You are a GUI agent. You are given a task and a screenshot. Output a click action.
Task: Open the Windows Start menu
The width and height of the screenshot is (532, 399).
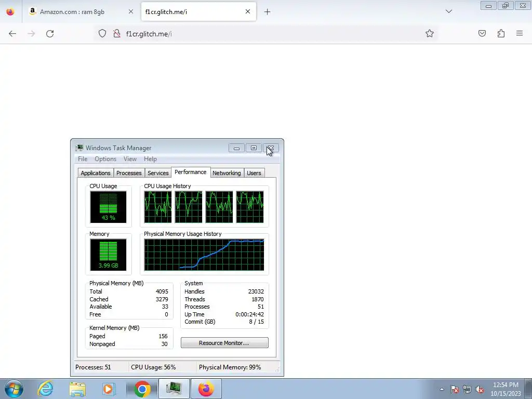pos(14,389)
